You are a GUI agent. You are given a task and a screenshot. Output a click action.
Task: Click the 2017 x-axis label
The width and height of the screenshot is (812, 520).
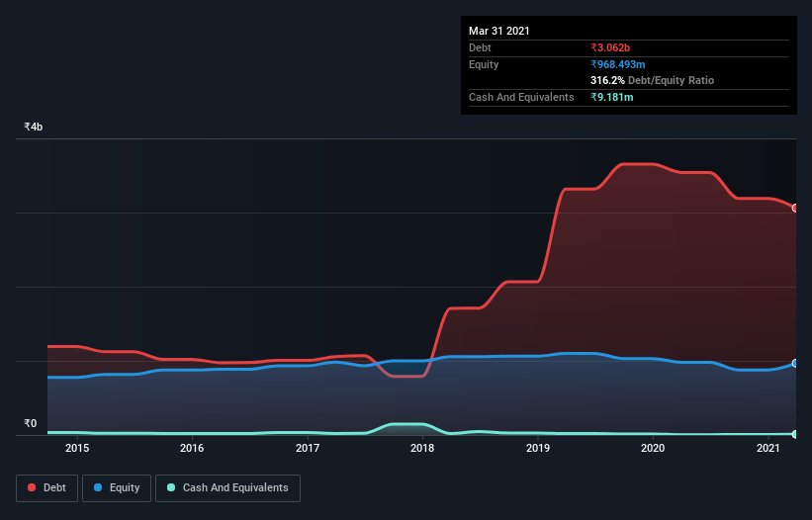click(308, 448)
